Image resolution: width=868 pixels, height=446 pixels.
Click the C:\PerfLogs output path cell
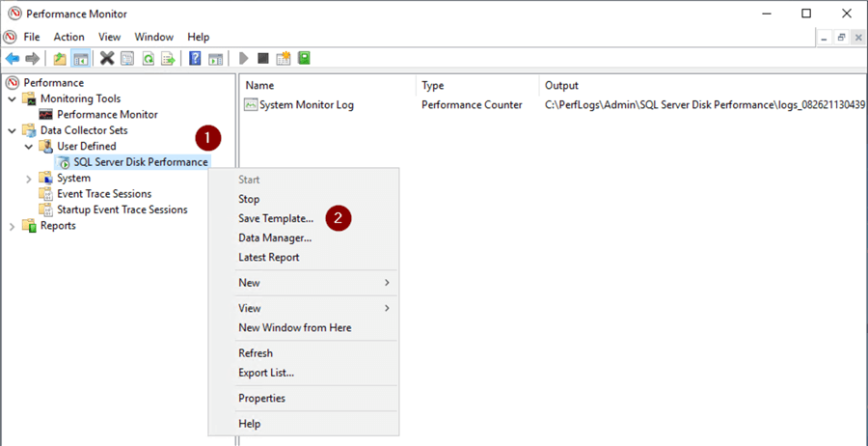coord(705,104)
